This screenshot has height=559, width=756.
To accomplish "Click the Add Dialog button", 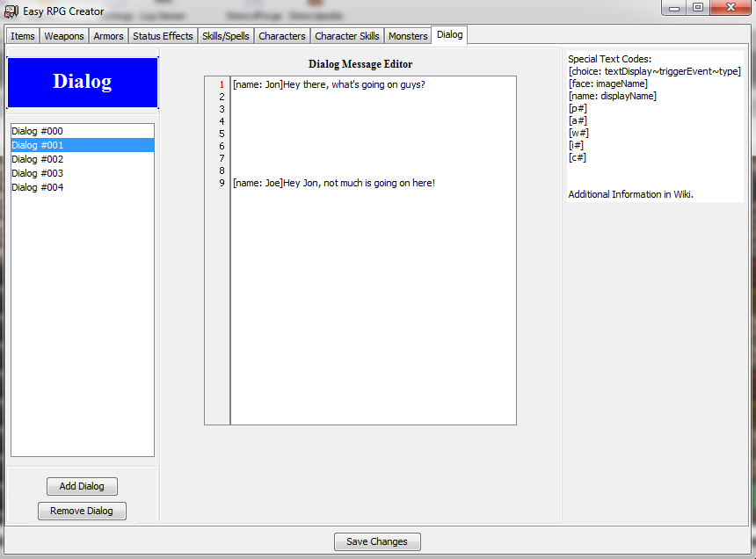I will 82,486.
